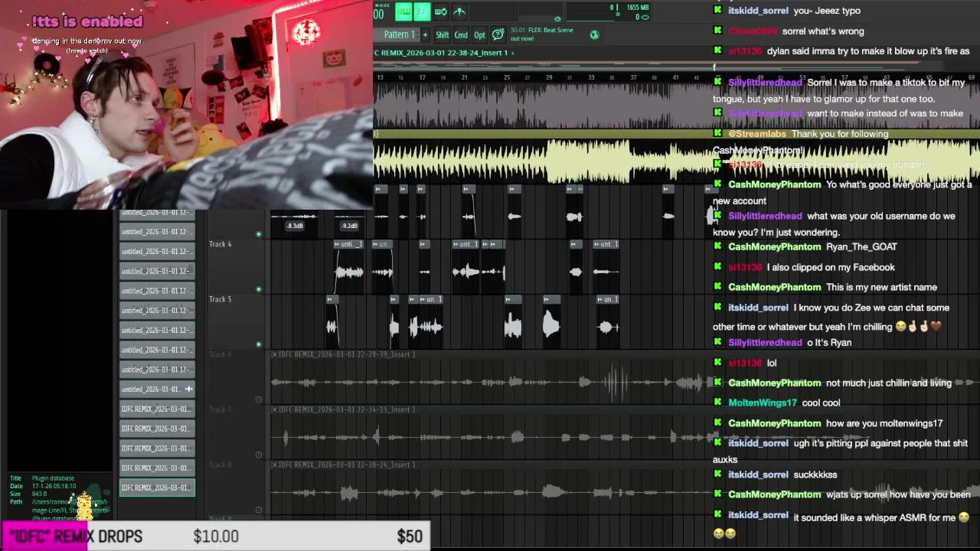Click the -9.2dB clip volume label

coord(349,226)
